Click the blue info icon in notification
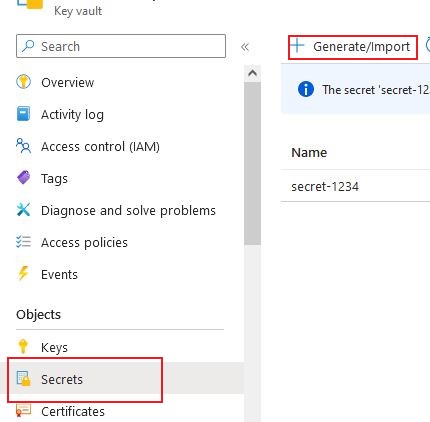The width and height of the screenshot is (430, 422). [306, 89]
